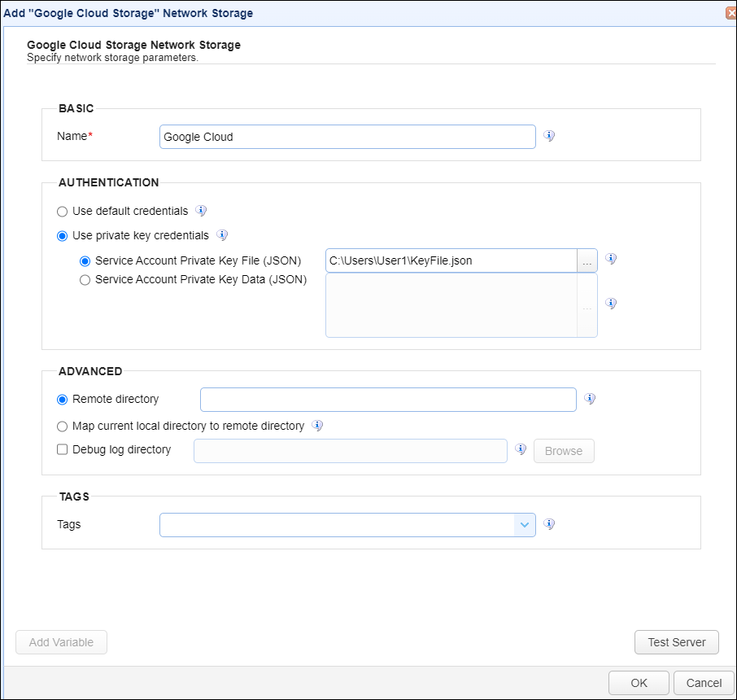Click the Remote directory text field
Image resolution: width=737 pixels, height=700 pixels.
(x=388, y=400)
